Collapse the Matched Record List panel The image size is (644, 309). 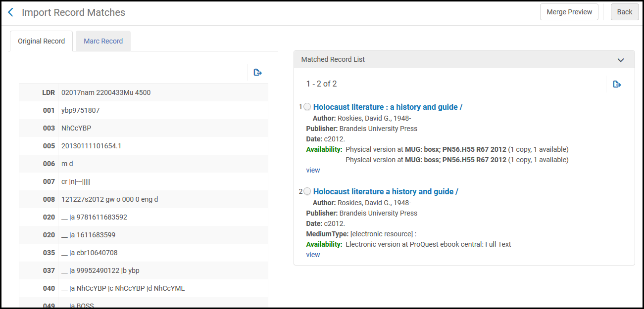621,60
